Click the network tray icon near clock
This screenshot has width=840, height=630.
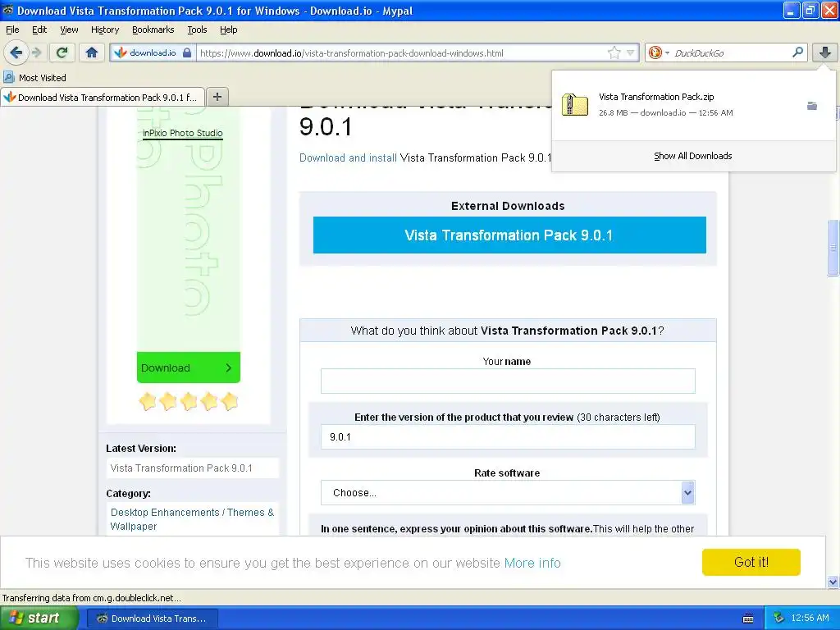(778, 619)
